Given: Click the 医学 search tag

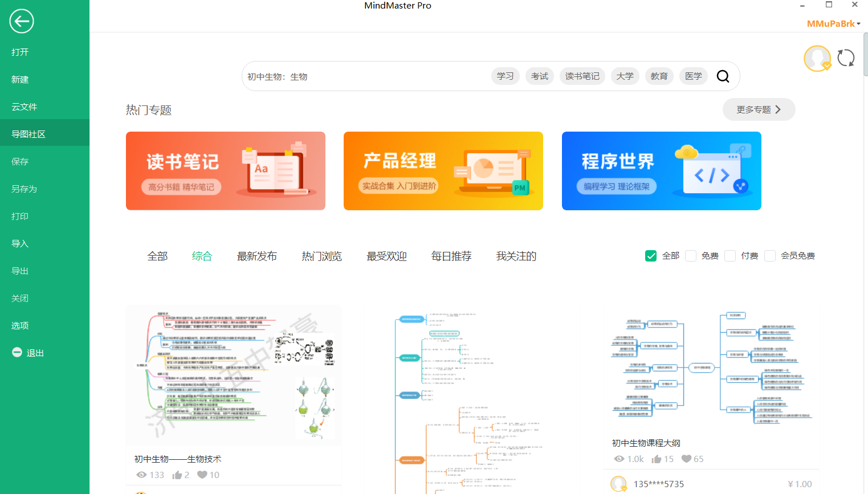Looking at the screenshot, I should pyautogui.click(x=694, y=76).
